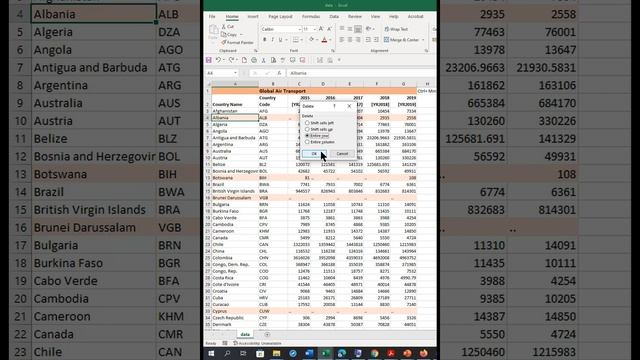Screen dimensions: 640x360
Task: Click the Wrap Text button
Action: pyautogui.click(x=396, y=29)
